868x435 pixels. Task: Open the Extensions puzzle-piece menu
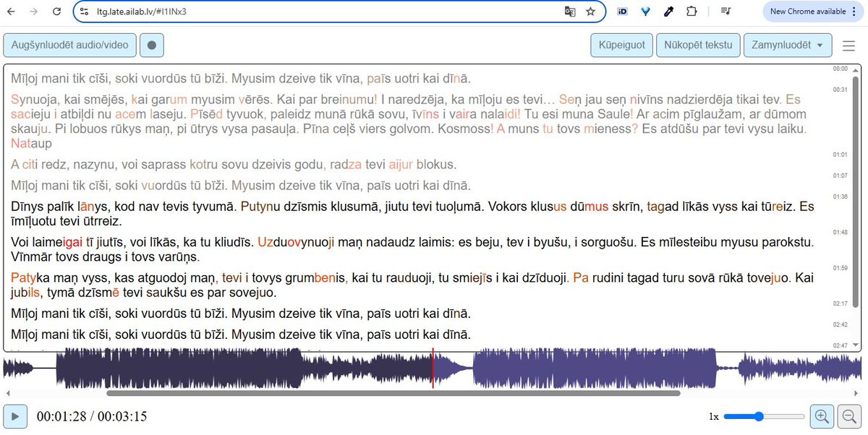coord(692,12)
